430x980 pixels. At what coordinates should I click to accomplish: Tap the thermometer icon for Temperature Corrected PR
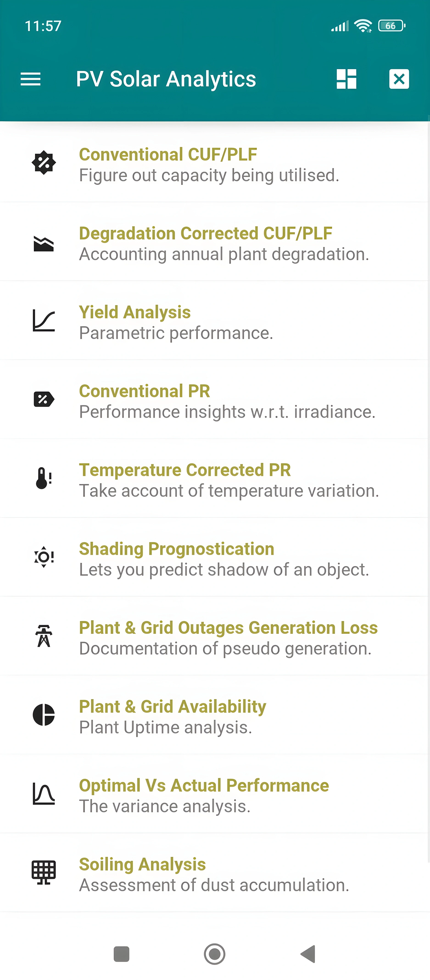[44, 478]
